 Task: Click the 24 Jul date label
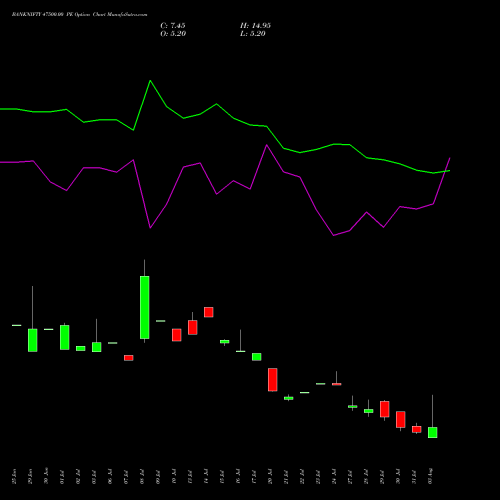[335, 476]
